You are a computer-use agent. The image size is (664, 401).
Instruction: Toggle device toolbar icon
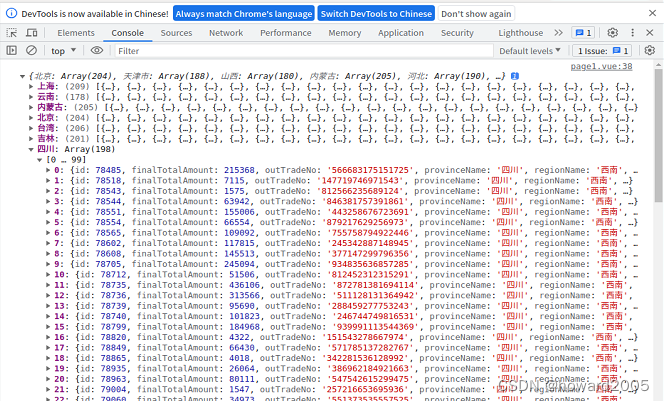point(32,33)
